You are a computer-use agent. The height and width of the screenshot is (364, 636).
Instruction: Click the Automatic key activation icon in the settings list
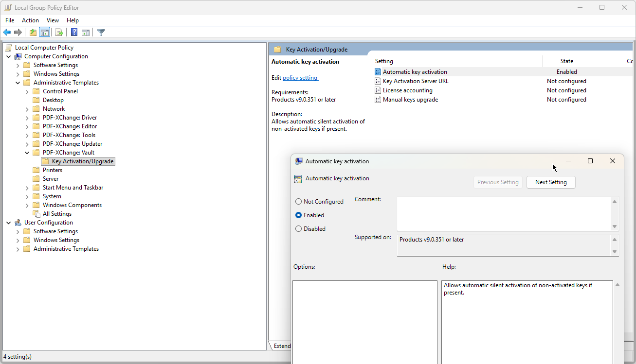pos(378,72)
